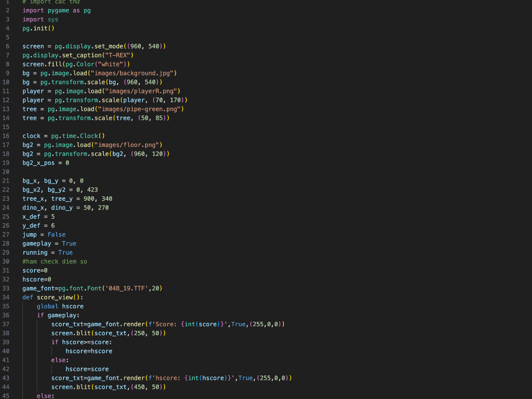Click the "bg2_x_pos = 0" line
This screenshot has height=399, width=532.
point(46,163)
